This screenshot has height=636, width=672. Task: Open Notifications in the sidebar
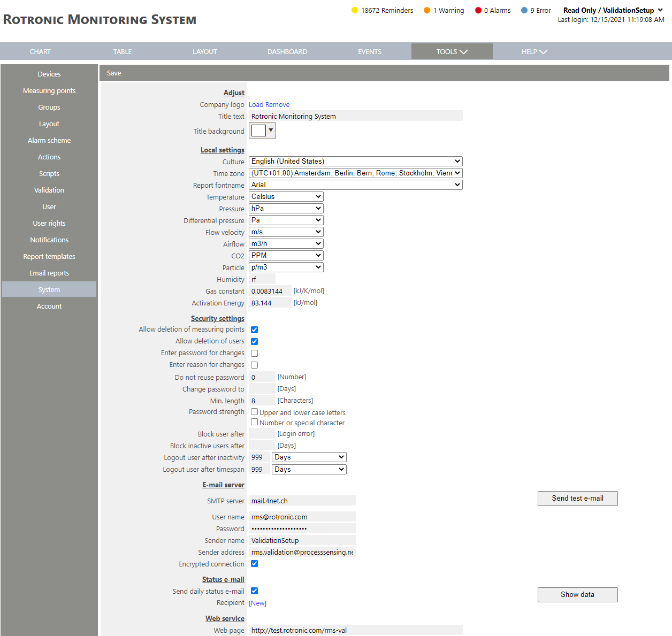tap(49, 240)
